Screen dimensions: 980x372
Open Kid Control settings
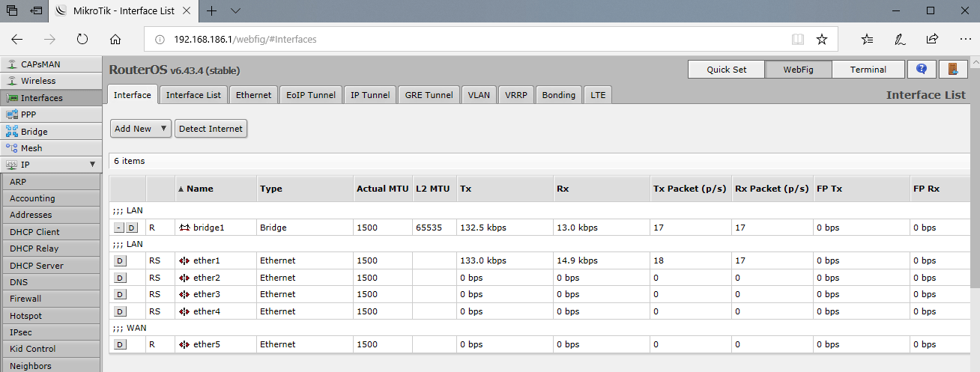coord(50,349)
